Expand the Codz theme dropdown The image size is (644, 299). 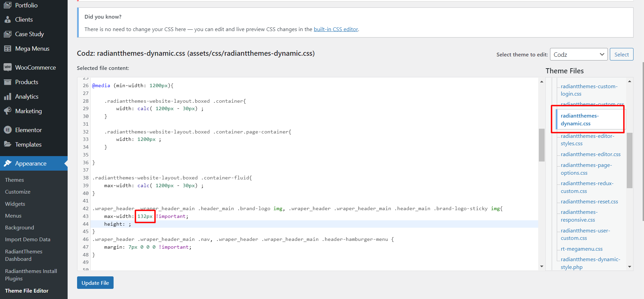[x=579, y=54]
